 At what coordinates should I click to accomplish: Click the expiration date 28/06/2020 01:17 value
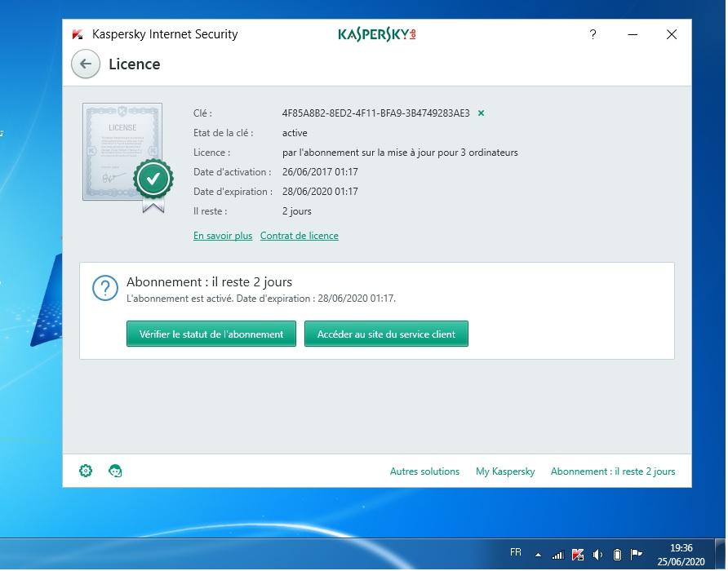pos(321,191)
